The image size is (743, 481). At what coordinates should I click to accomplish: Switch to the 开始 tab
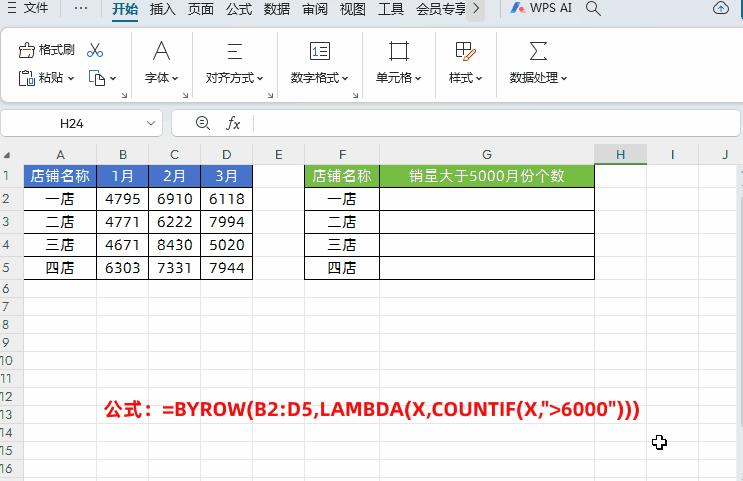[125, 9]
